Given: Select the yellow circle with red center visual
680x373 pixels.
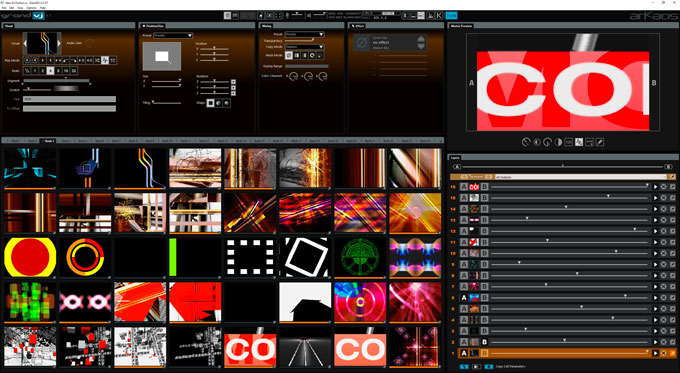Looking at the screenshot, I should 30,257.
